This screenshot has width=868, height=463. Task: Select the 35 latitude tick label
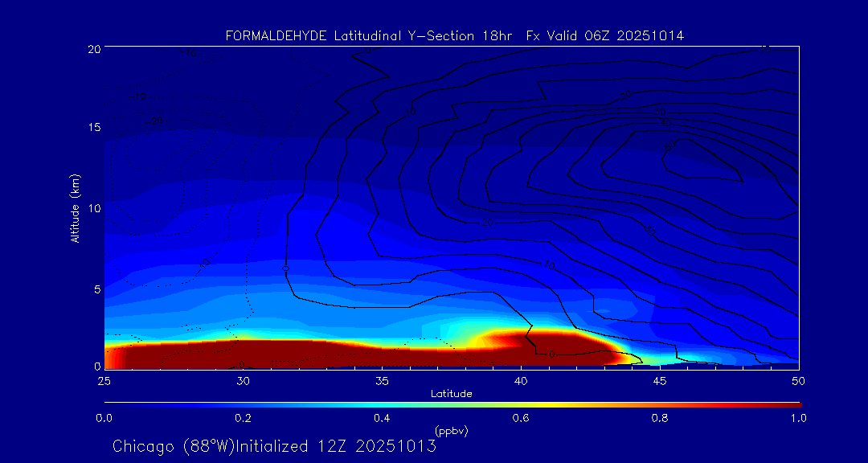tap(383, 380)
